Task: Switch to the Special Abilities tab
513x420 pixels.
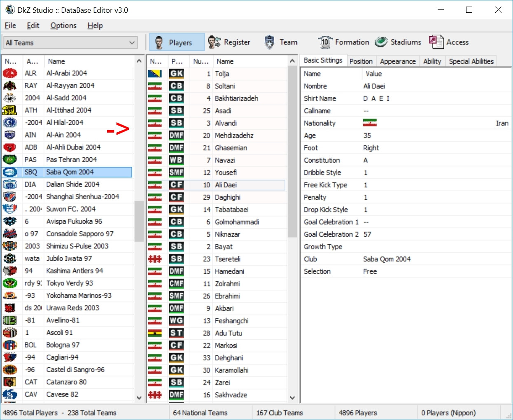Action: point(471,61)
